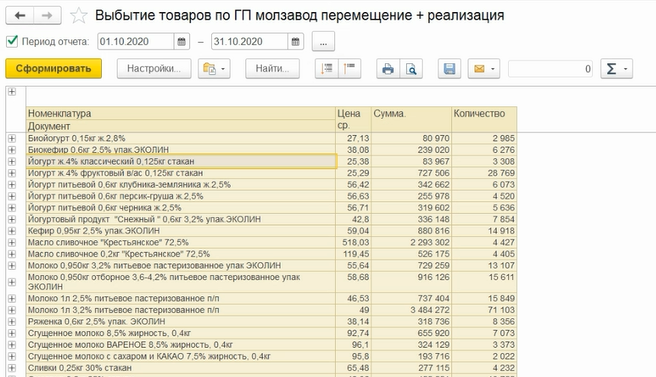
Task: Expand Йогурт питьевой персик-груша row
Action: point(12,196)
